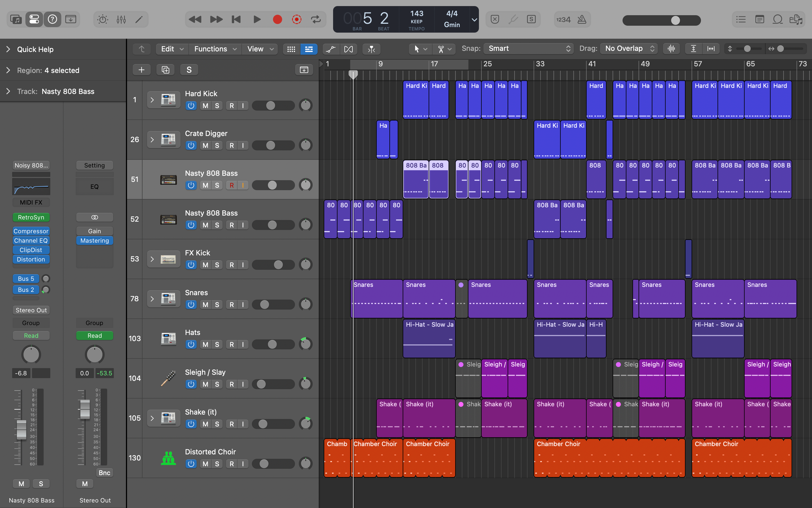The width and height of the screenshot is (812, 508).
Task: Open the Library panel icon
Action: [16, 20]
